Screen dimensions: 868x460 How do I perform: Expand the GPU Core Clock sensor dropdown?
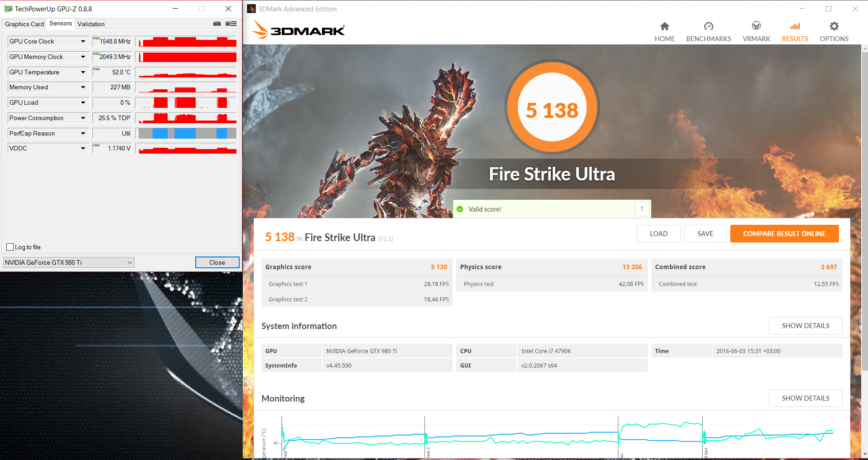tap(83, 41)
